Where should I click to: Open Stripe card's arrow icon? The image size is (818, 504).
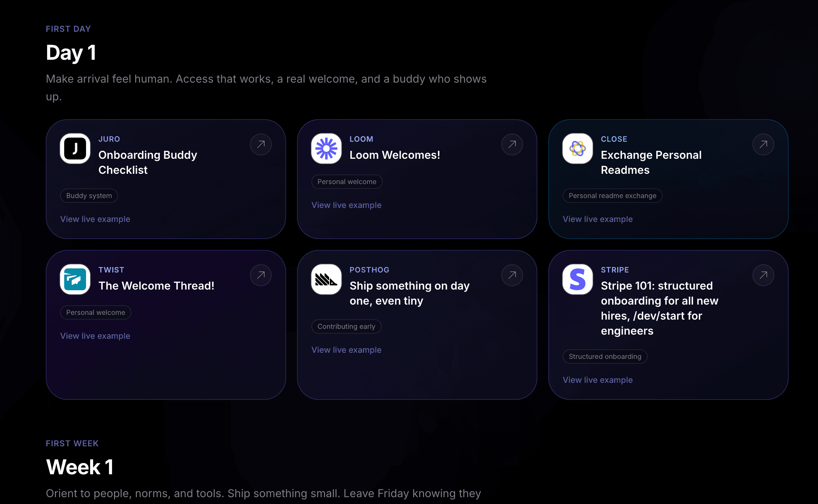tap(763, 275)
